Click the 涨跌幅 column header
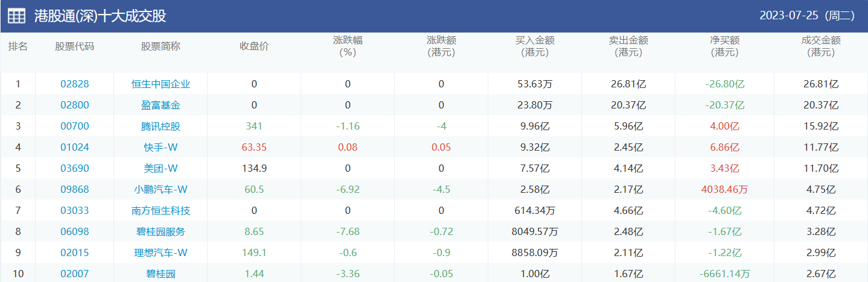The image size is (868, 282). tap(348, 46)
